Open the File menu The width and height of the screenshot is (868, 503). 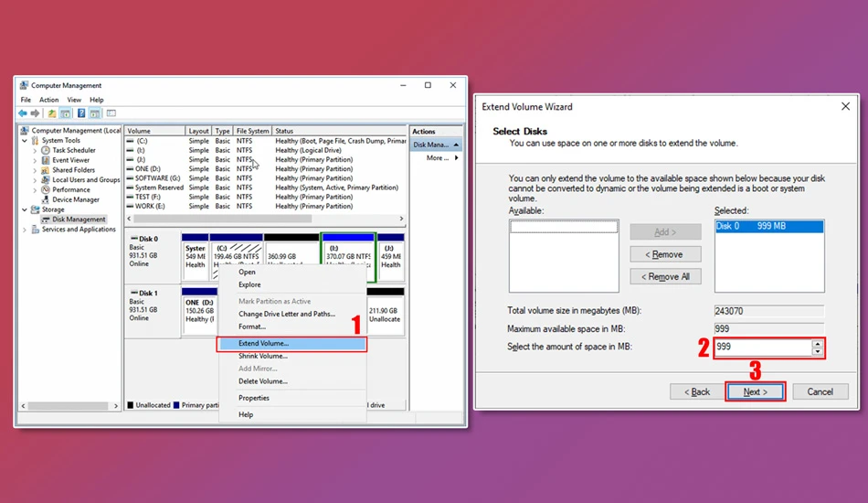(26, 100)
